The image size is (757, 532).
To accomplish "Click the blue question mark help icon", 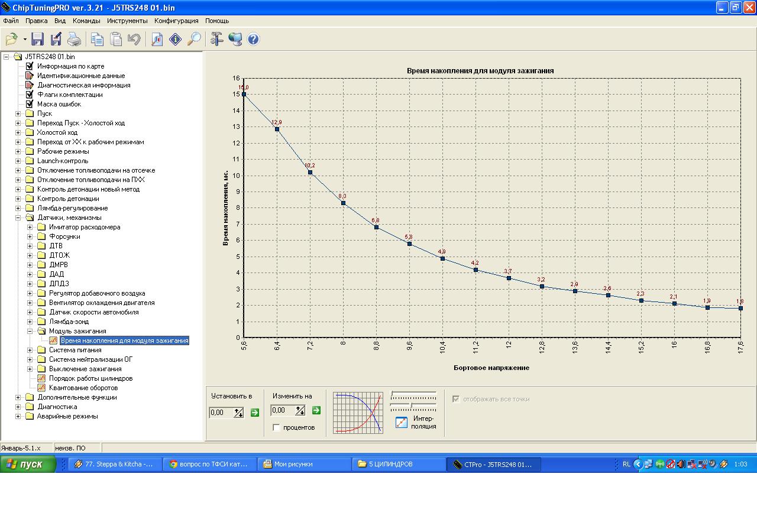I will point(253,40).
